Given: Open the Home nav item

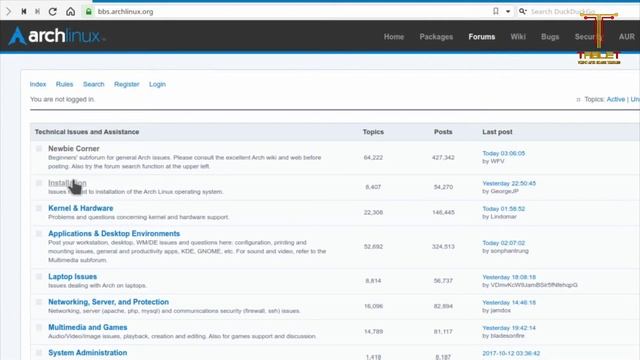Looking at the screenshot, I should [394, 37].
